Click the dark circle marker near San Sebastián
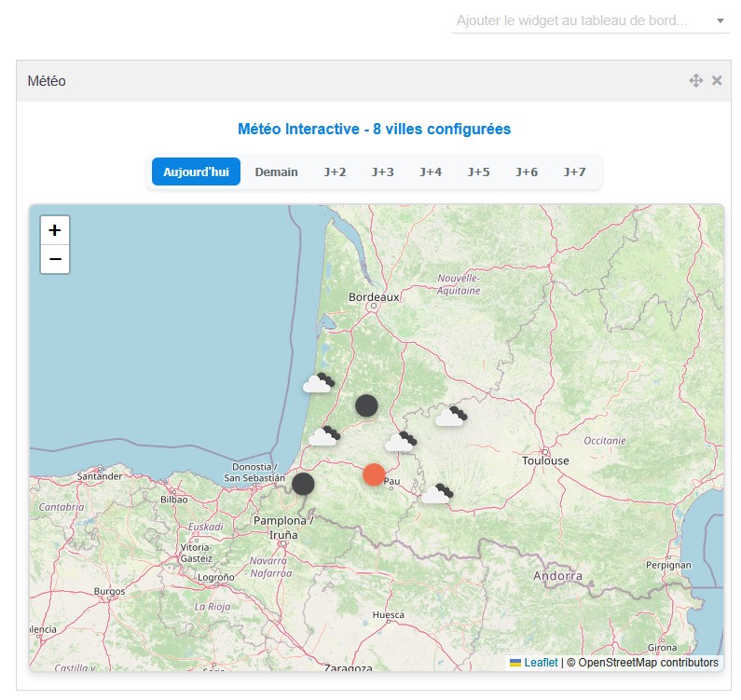The width and height of the screenshot is (741, 700). [303, 484]
